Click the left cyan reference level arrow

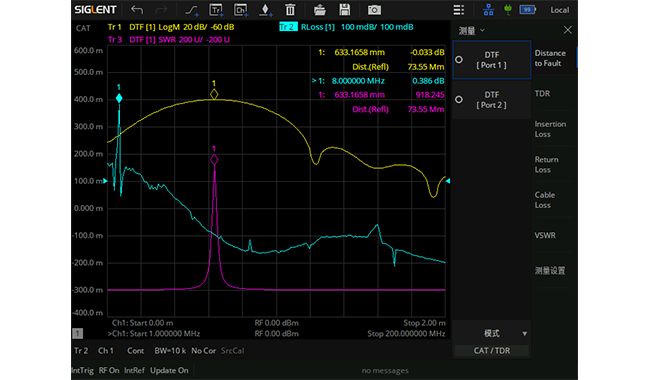click(x=105, y=181)
